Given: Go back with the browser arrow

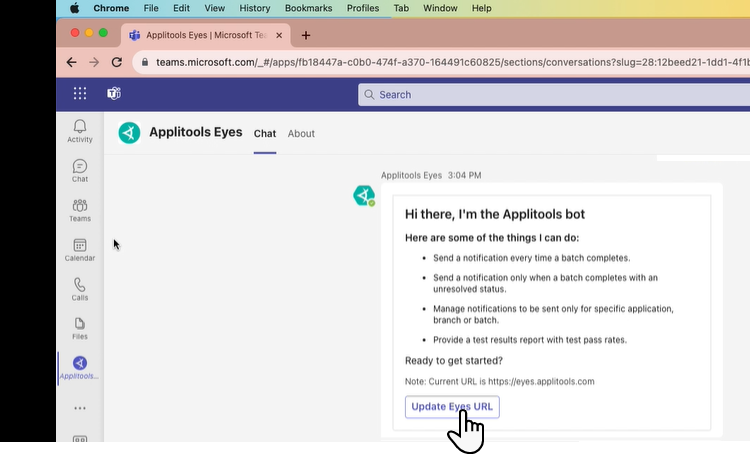Looking at the screenshot, I should (71, 62).
